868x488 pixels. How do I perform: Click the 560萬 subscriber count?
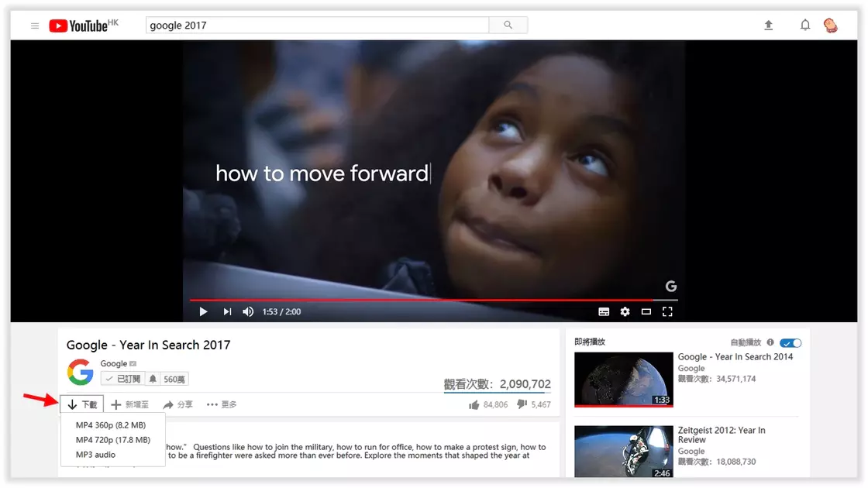click(x=174, y=379)
